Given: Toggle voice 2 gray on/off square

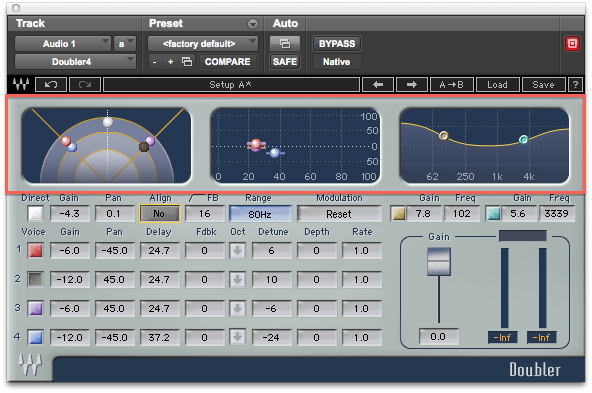Looking at the screenshot, I should pyautogui.click(x=35, y=280).
